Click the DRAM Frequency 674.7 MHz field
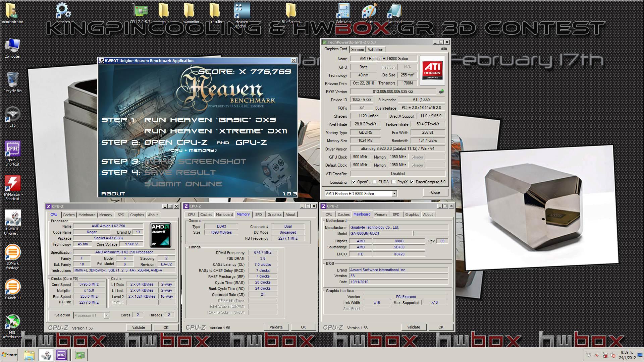The width and height of the screenshot is (644, 362). click(263, 252)
